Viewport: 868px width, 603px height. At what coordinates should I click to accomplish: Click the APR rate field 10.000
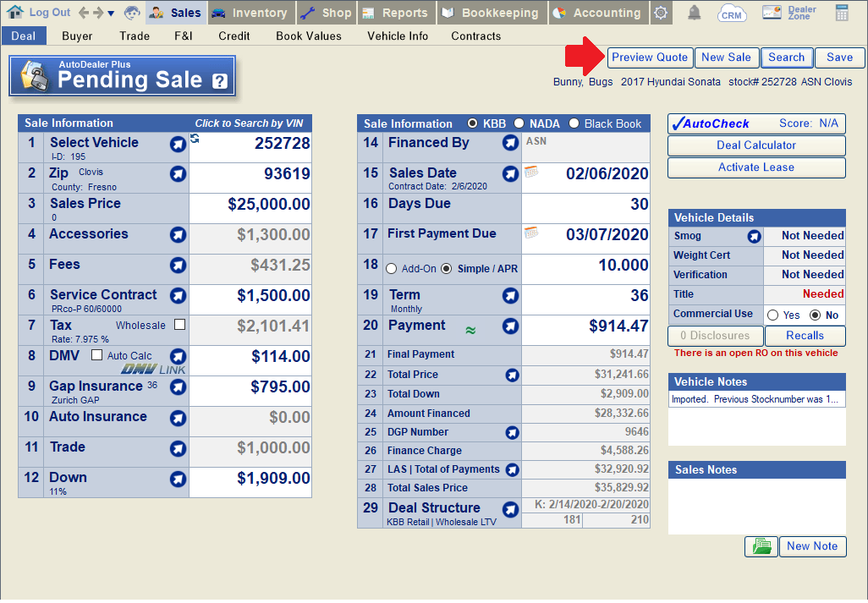click(585, 269)
